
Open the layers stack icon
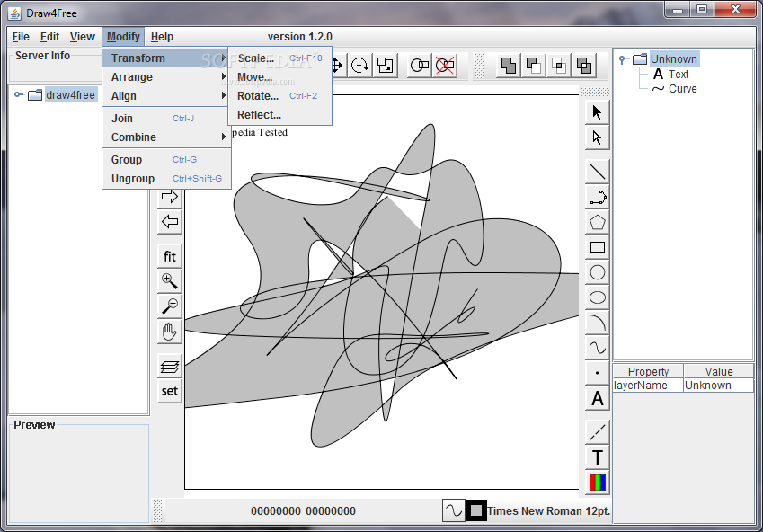tap(169, 366)
